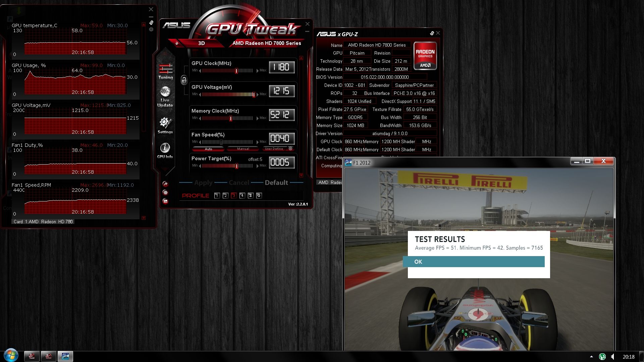Click Cancel in GPU Tweak

point(239,183)
